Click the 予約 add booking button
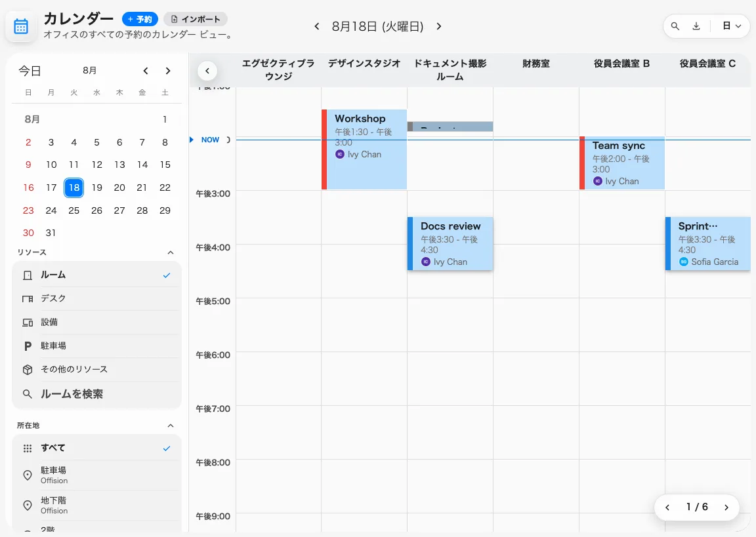 pyautogui.click(x=140, y=19)
